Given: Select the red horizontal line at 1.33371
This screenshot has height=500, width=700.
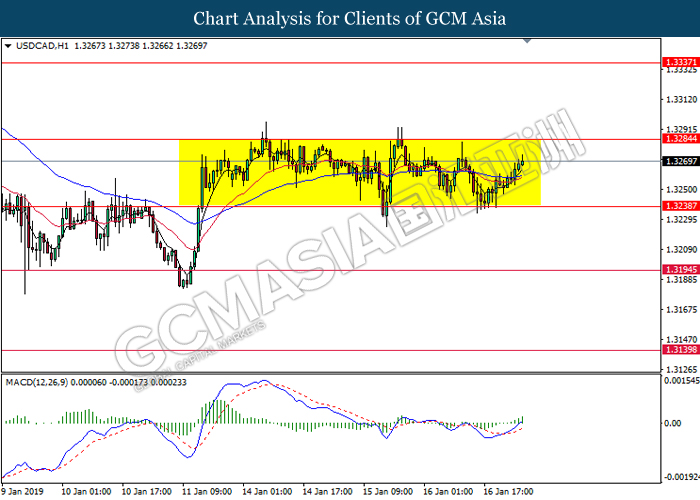Looking at the screenshot, I should (x=330, y=62).
